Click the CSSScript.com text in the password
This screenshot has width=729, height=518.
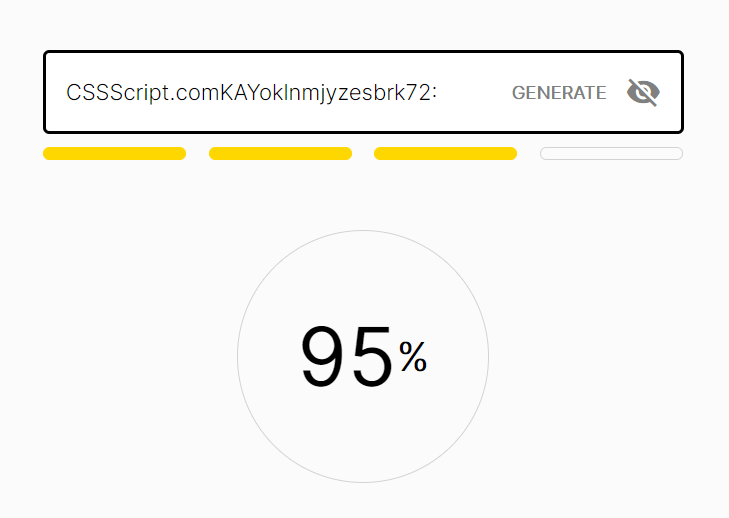tap(142, 93)
